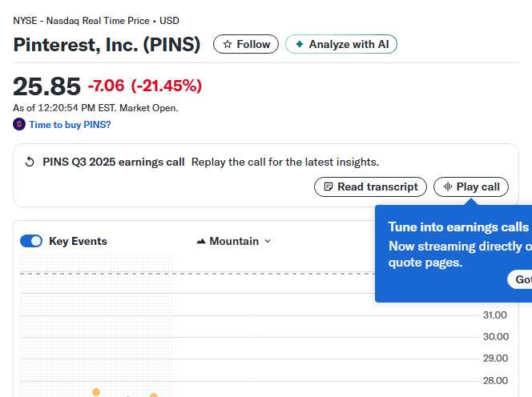Viewport: 532px width, 397px height.
Task: Click the purple icon beside Time to buy PINS?
Action: pos(19,124)
